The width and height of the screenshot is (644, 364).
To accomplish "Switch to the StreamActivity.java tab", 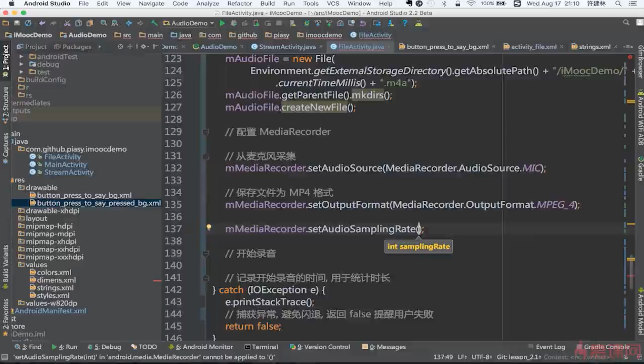I will click(287, 47).
